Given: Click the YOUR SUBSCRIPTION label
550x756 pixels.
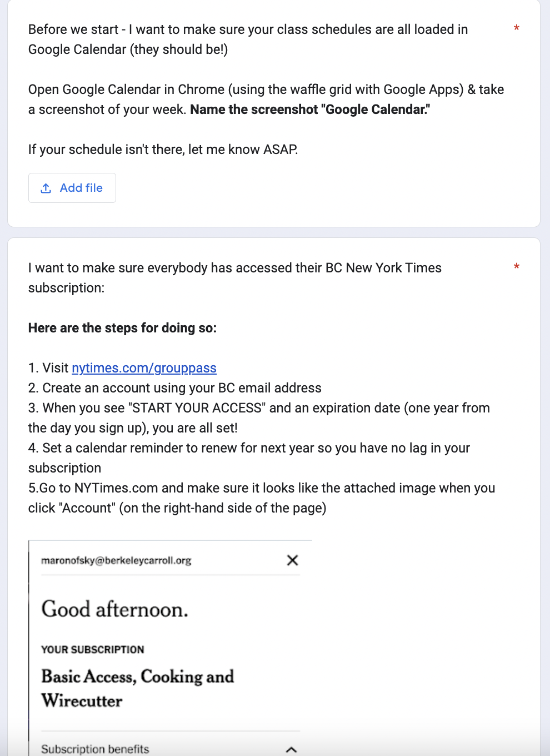Looking at the screenshot, I should point(93,649).
